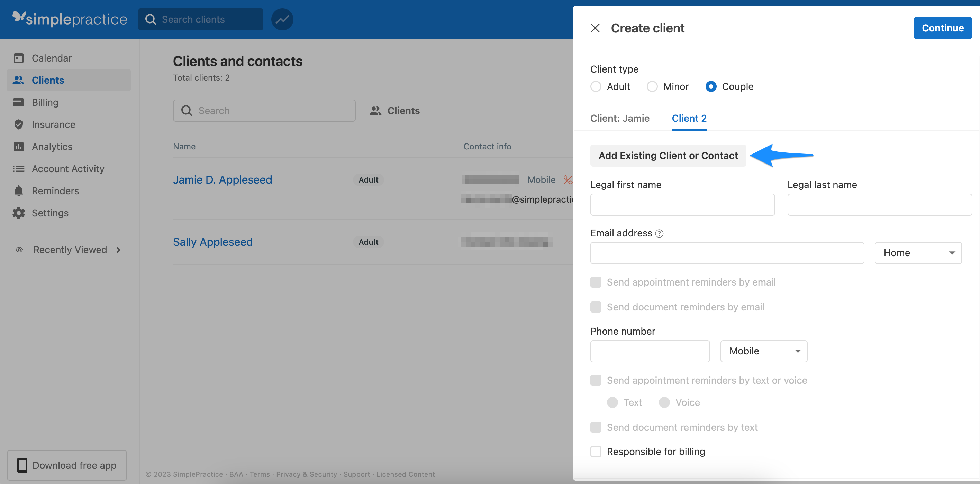Click Add Existing Client or Contact
Image resolution: width=980 pixels, height=484 pixels.
[x=668, y=156]
